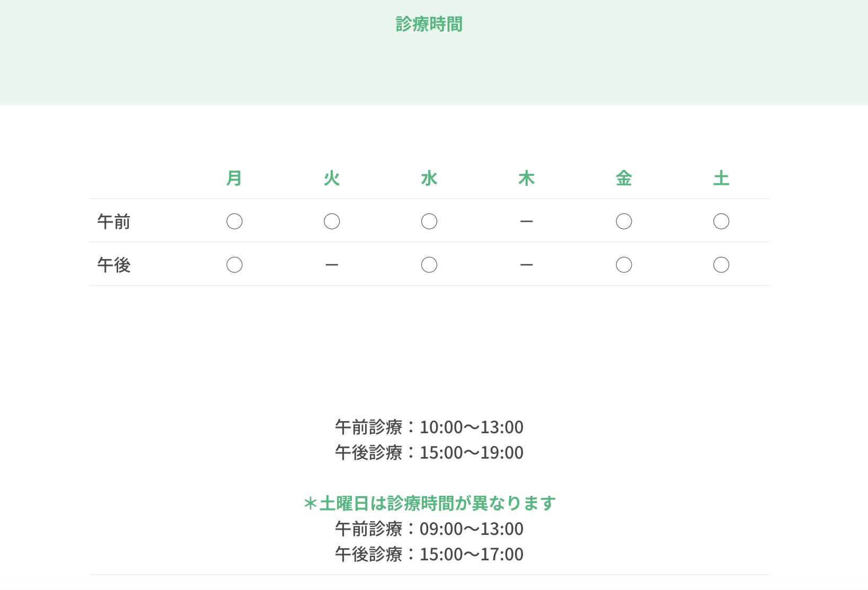The width and height of the screenshot is (868, 590).
Task: Click the Tuesday morning circle mark
Action: 332,221
